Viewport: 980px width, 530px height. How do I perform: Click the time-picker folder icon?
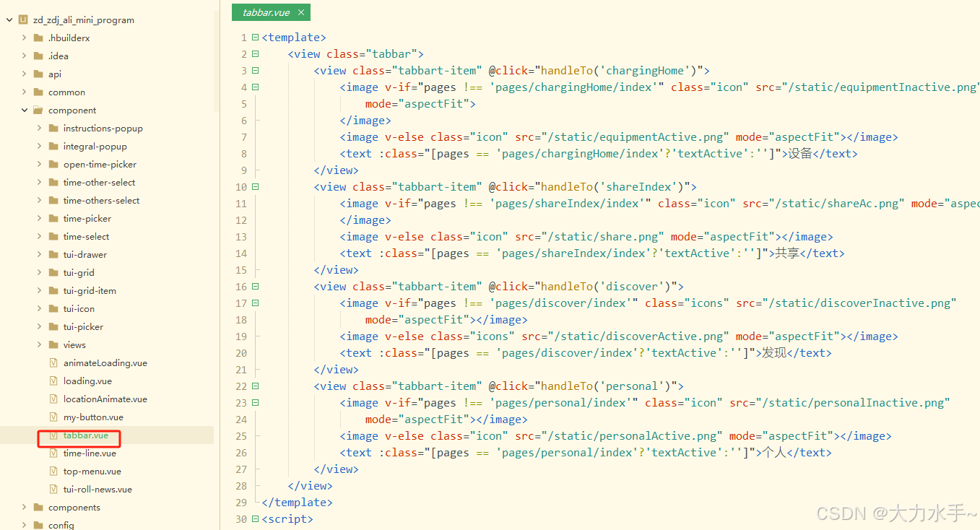53,218
